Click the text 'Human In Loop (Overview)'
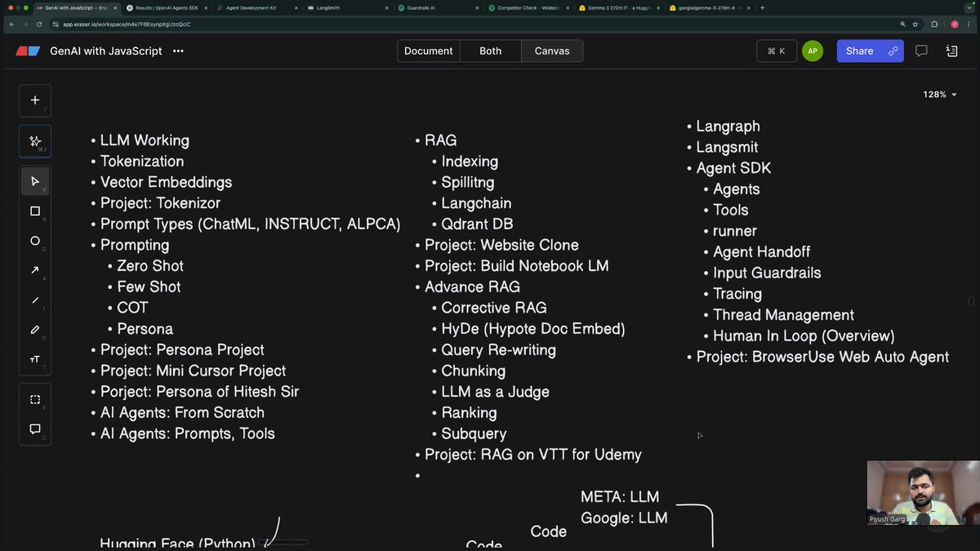Viewport: 980px width, 551px height. tap(804, 335)
